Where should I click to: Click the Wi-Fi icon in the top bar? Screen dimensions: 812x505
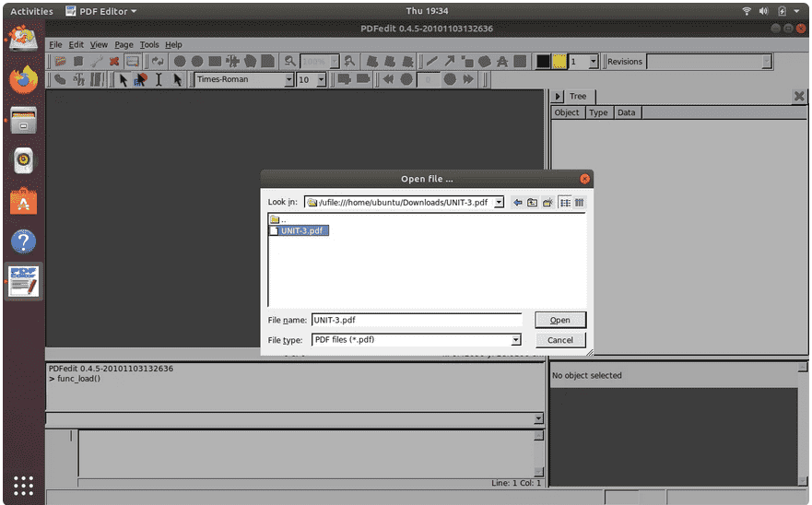coord(747,11)
